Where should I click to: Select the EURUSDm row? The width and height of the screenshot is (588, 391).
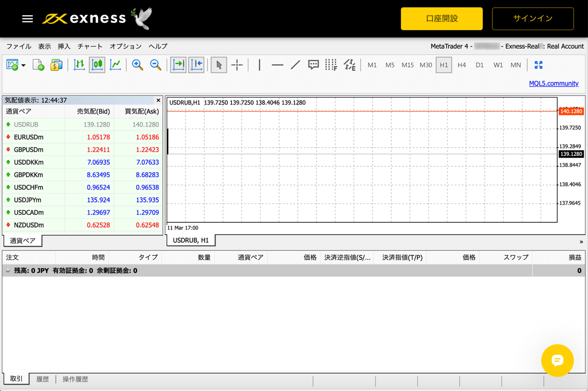click(83, 137)
